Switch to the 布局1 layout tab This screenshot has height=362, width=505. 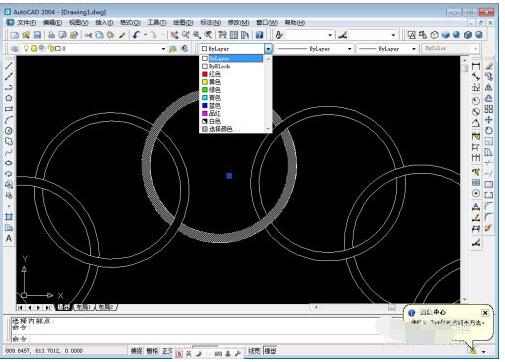point(83,307)
